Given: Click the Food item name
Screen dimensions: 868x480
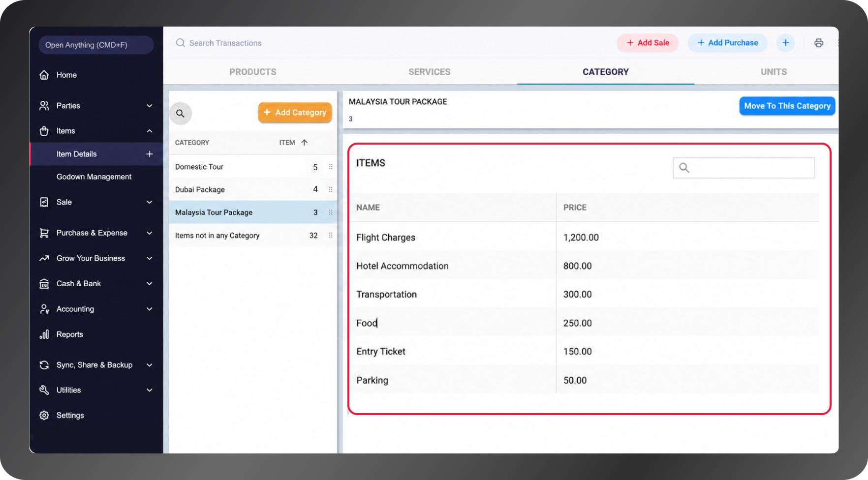Looking at the screenshot, I should 367,323.
